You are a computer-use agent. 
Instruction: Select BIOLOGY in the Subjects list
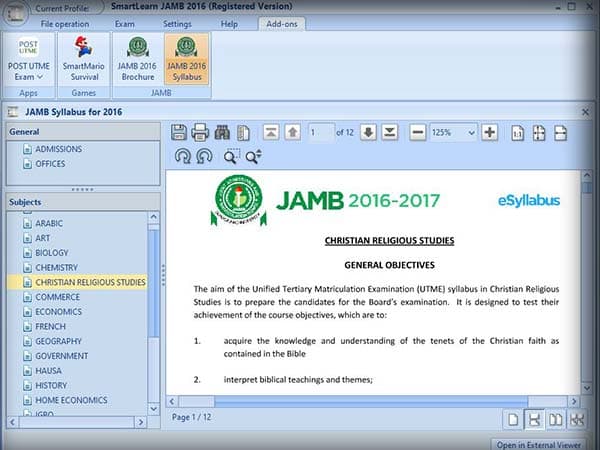click(x=52, y=253)
